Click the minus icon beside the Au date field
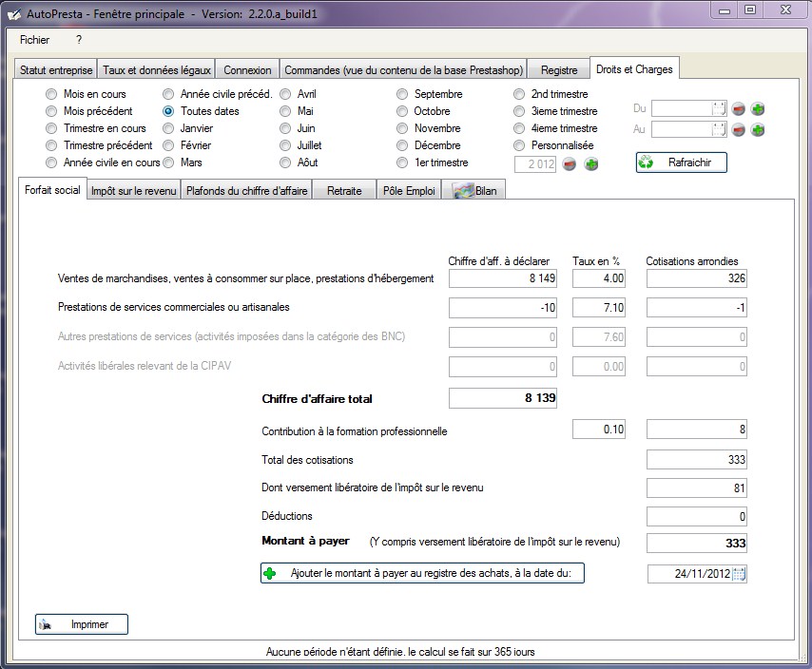812x669 pixels. pyautogui.click(x=740, y=130)
